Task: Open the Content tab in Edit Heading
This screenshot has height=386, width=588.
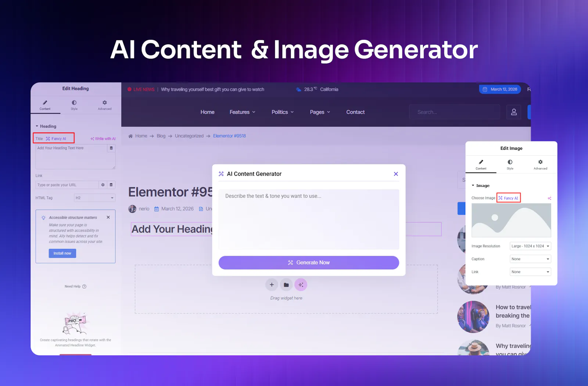Action: coord(45,105)
